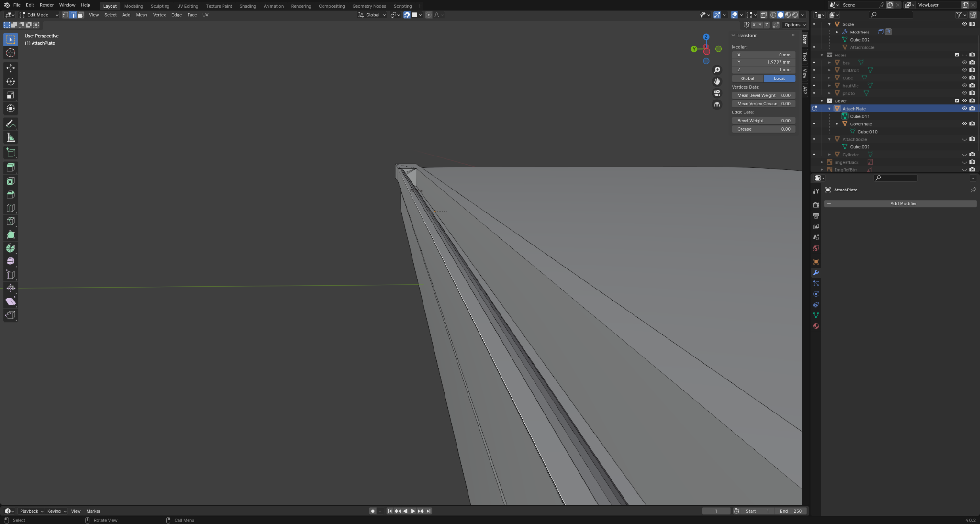
Task: Switch median coordinates to Global
Action: 747,78
